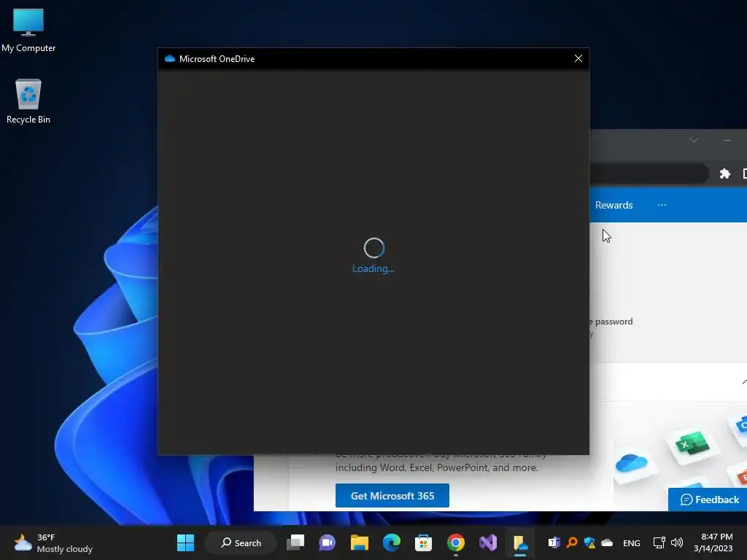Open the three-dots more menu beside Rewards

[x=662, y=205]
